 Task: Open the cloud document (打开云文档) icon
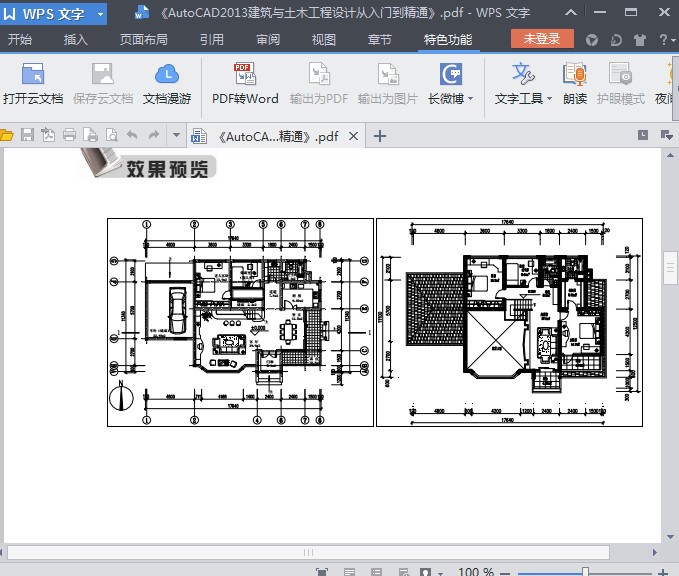[x=33, y=74]
